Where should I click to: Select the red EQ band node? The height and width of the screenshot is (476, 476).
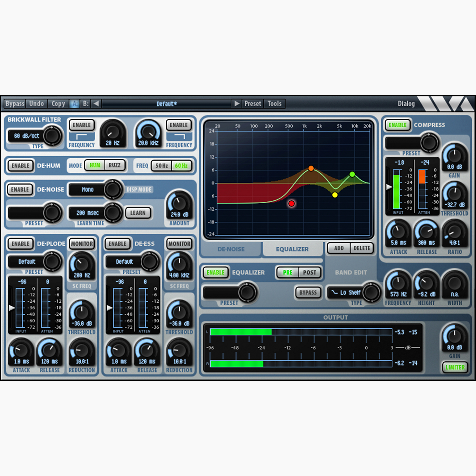click(x=292, y=204)
